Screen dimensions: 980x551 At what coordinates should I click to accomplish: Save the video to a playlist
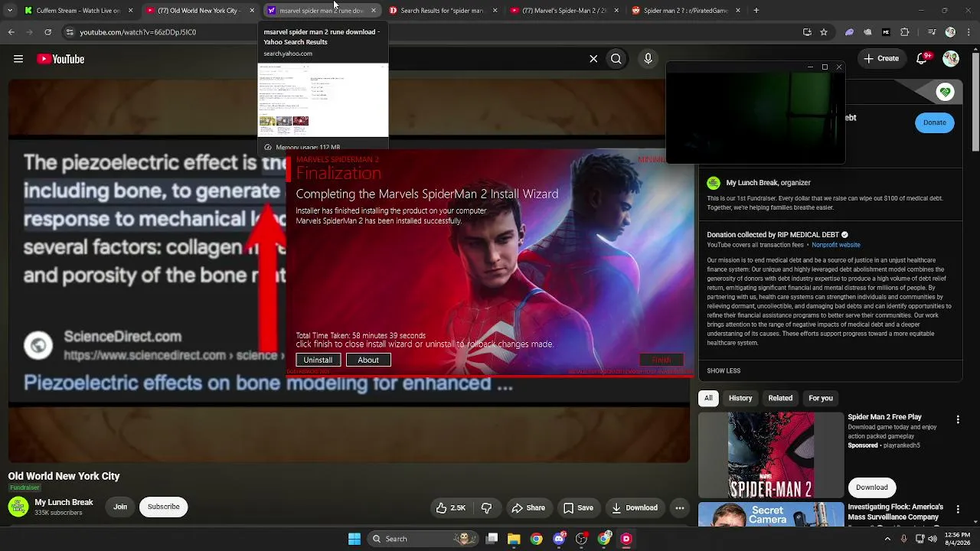tap(578, 507)
